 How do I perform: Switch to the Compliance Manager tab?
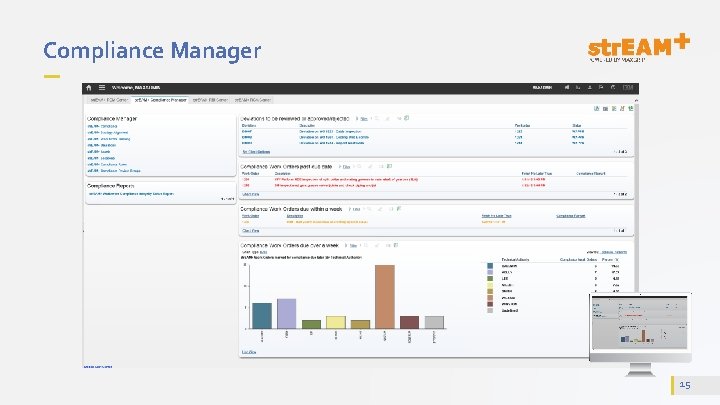(160, 100)
